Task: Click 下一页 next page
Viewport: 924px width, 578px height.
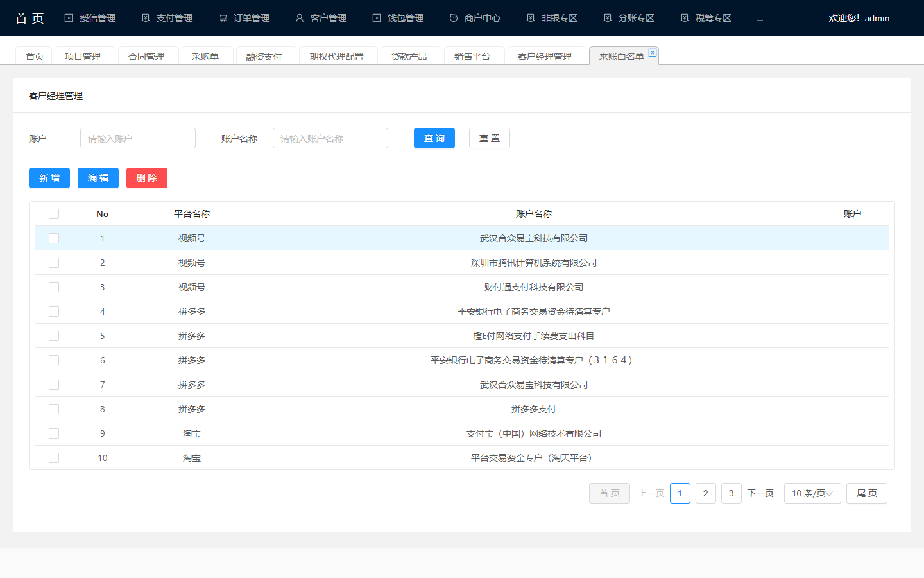Action: [760, 493]
